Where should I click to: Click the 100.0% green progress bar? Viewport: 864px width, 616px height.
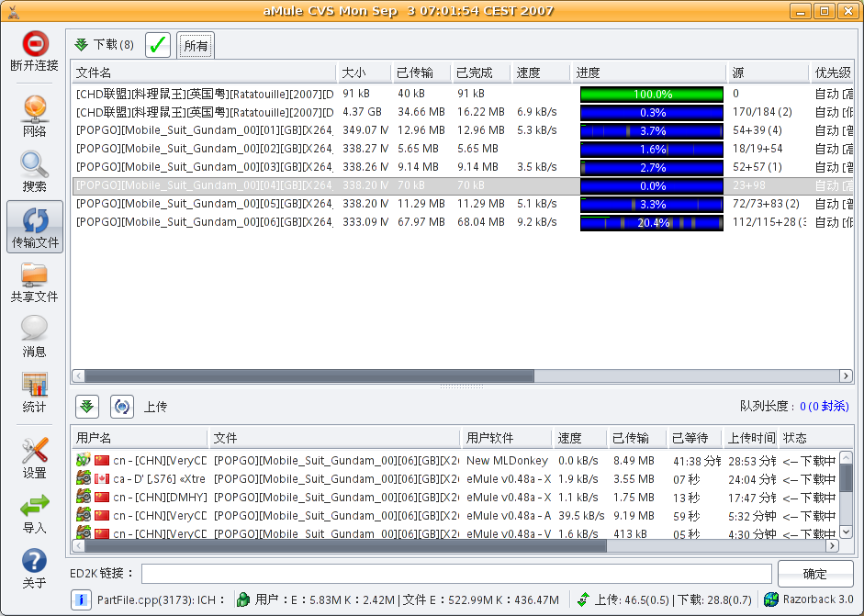(652, 95)
